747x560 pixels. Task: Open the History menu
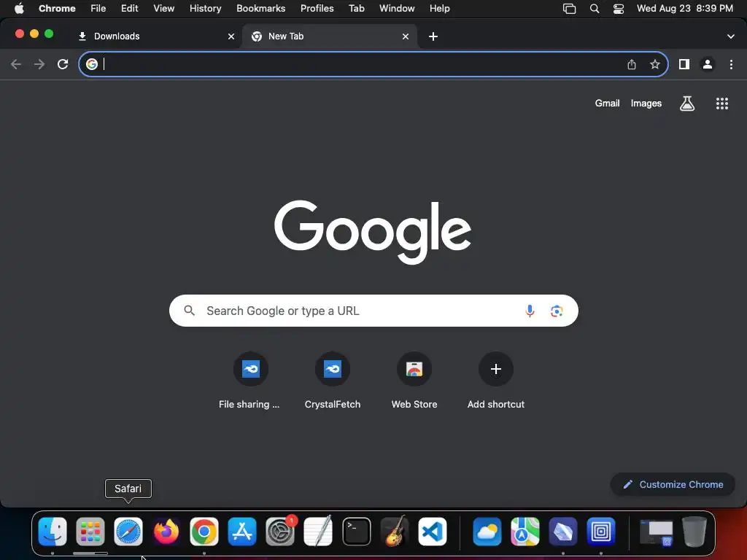pyautogui.click(x=205, y=8)
